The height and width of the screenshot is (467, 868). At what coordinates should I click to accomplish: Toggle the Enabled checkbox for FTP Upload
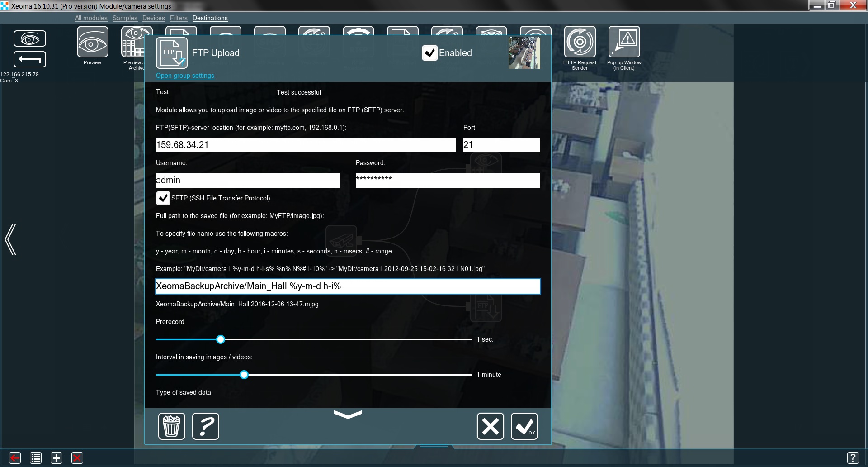point(430,53)
